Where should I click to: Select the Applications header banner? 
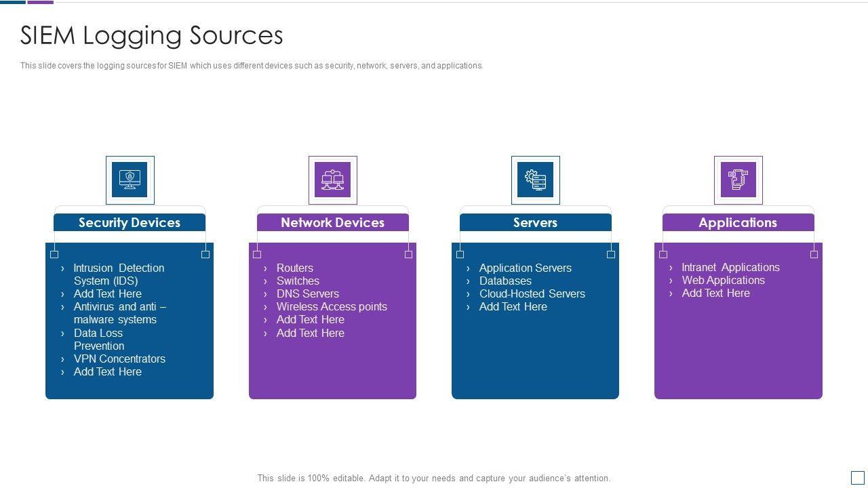tap(738, 222)
